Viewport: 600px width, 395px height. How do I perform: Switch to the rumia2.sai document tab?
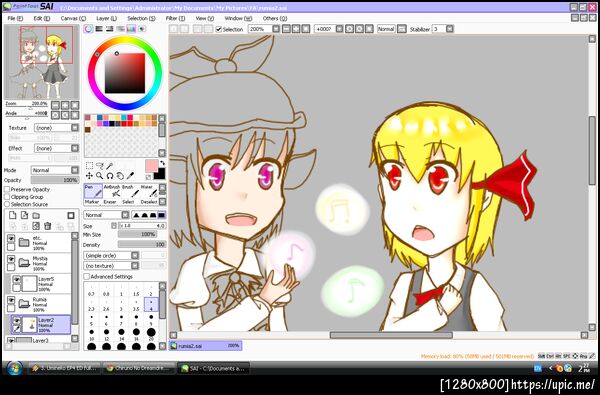[205, 346]
